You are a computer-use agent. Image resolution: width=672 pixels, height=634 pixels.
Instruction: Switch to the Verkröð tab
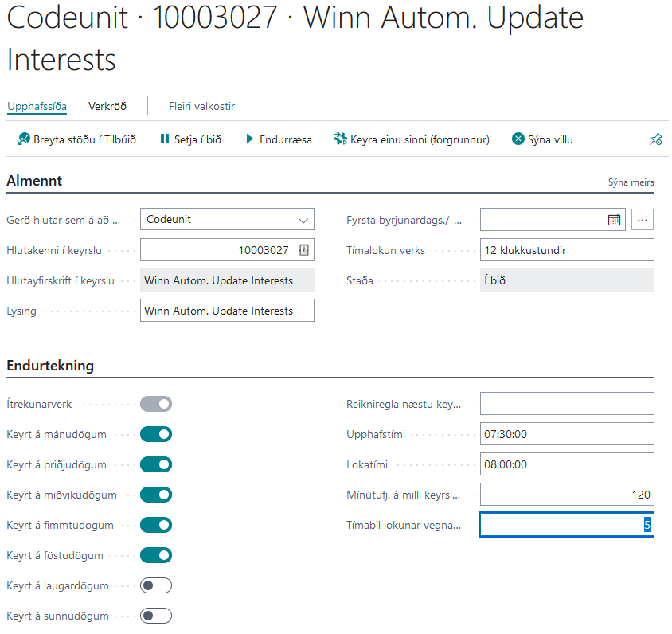tap(107, 106)
